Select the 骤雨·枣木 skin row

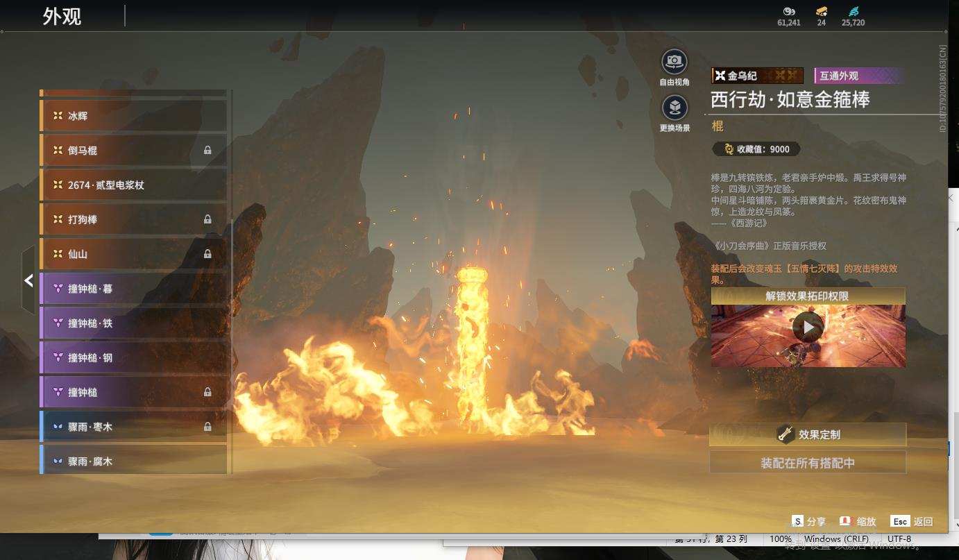pyautogui.click(x=133, y=427)
